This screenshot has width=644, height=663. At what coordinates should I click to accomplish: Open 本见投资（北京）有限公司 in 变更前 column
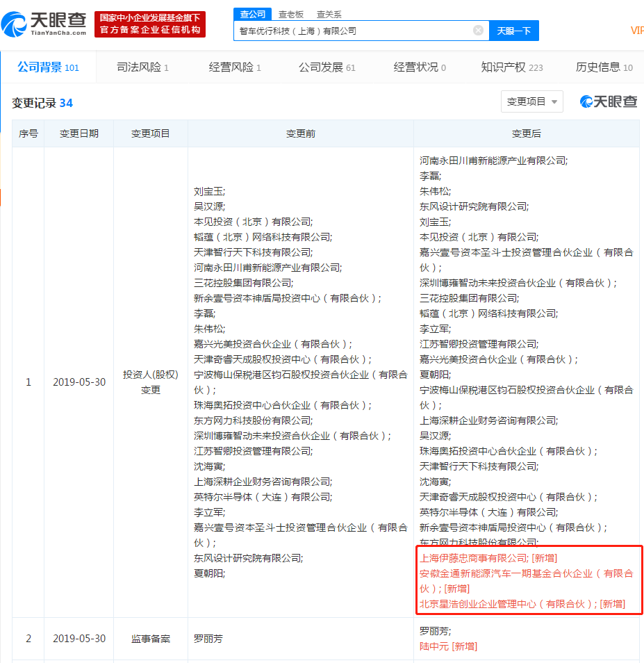[253, 222]
